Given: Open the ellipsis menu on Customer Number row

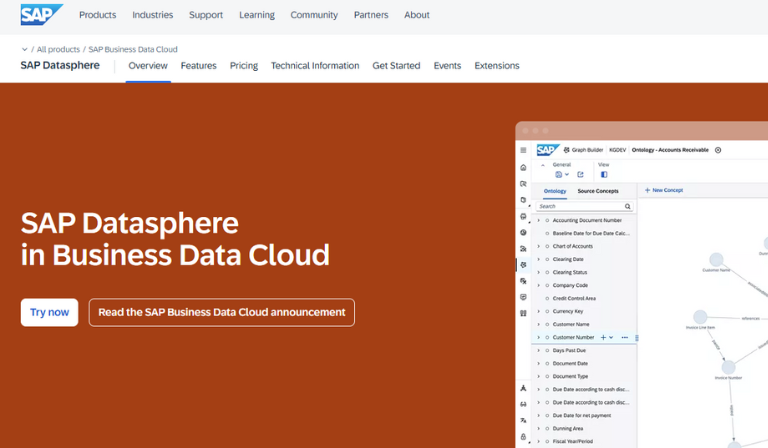Looking at the screenshot, I should [x=624, y=337].
